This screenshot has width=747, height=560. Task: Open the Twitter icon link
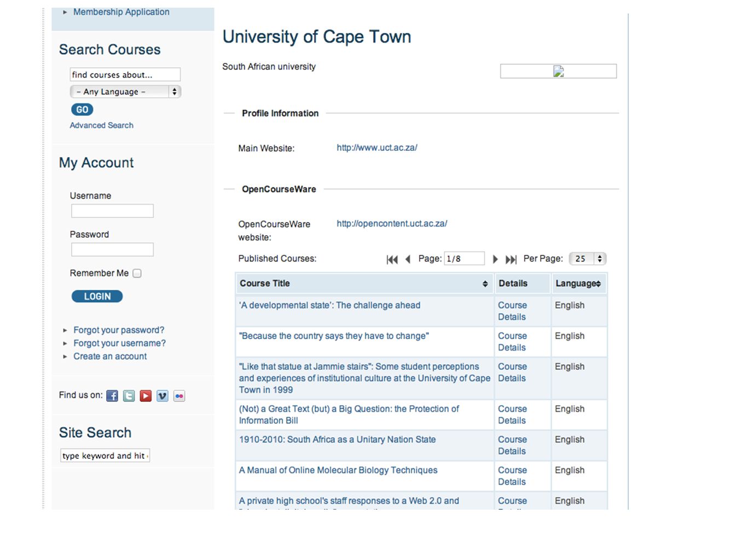click(129, 396)
